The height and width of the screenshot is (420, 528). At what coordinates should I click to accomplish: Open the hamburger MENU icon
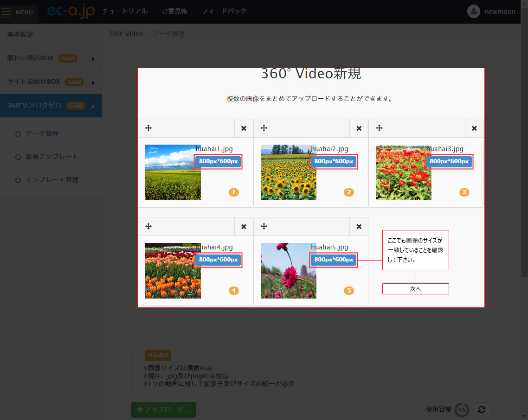[x=6, y=12]
